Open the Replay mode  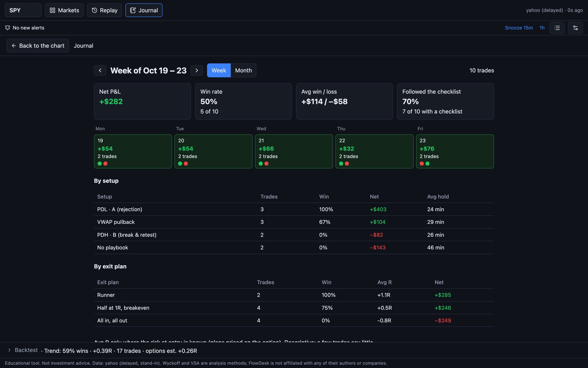(x=104, y=10)
